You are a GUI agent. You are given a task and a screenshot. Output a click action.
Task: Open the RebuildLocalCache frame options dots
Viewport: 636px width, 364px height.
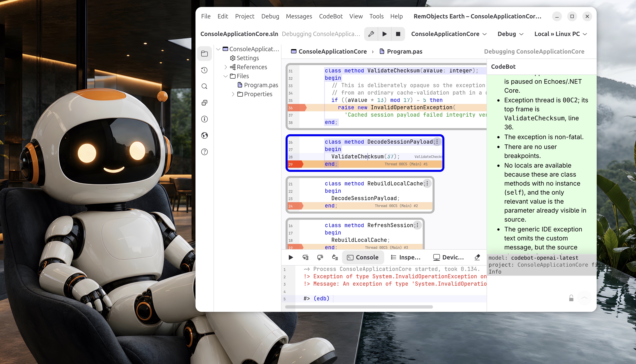[x=427, y=184]
